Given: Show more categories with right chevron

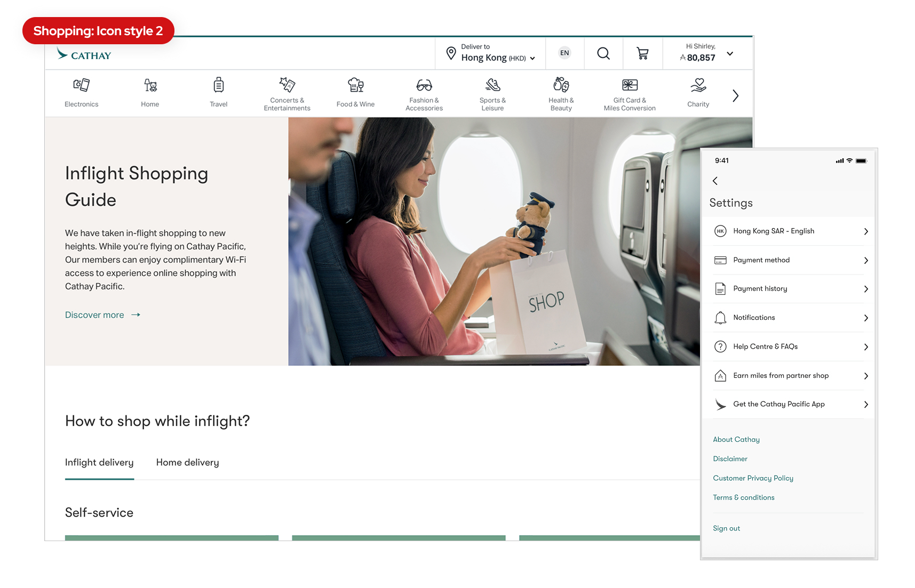Looking at the screenshot, I should point(736,96).
